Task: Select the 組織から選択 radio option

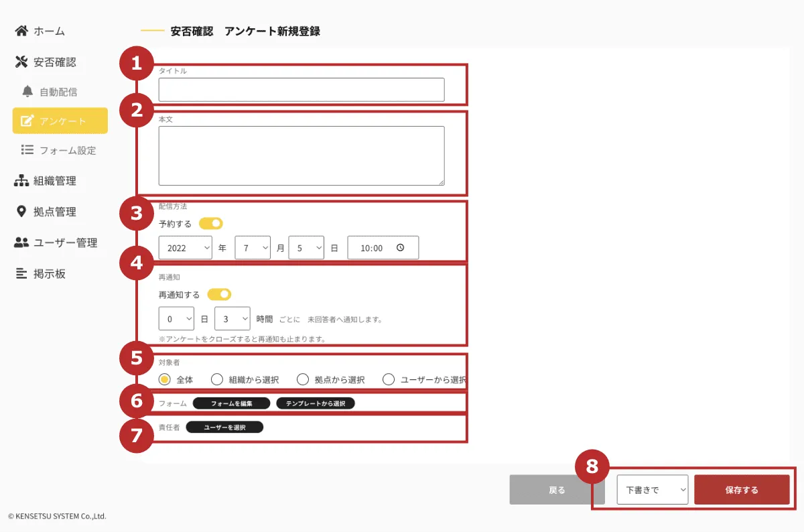Action: pos(216,379)
